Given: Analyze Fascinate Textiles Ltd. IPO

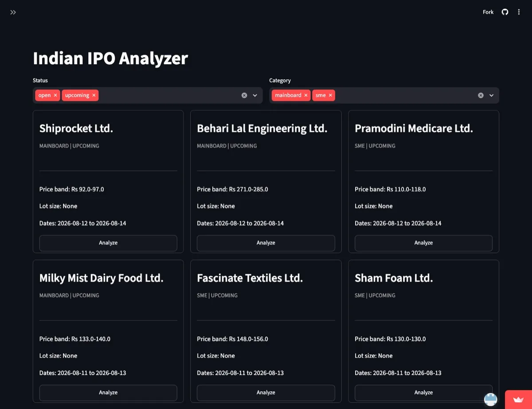Looking at the screenshot, I should click(266, 393).
